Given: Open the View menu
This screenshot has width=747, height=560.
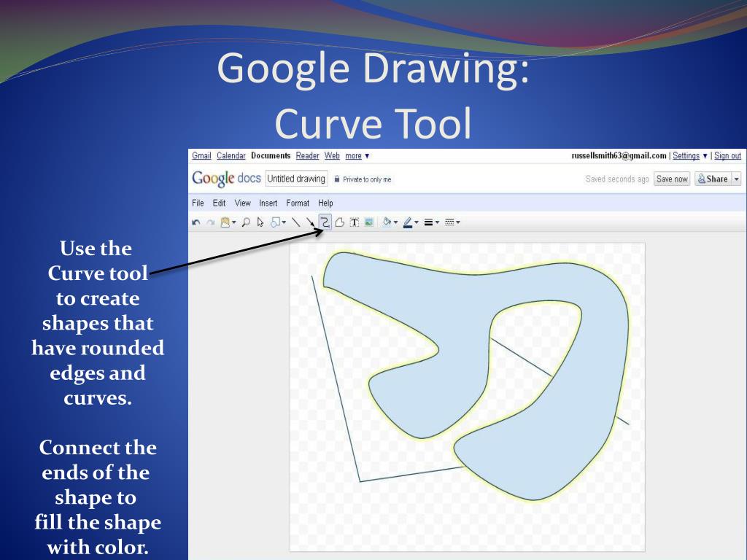Looking at the screenshot, I should pyautogui.click(x=242, y=203).
